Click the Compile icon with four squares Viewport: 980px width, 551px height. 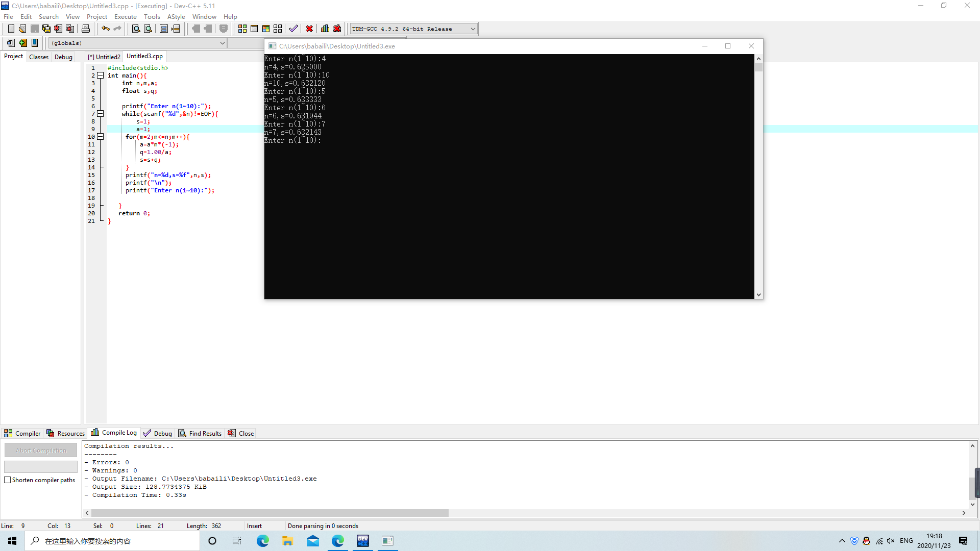242,29
